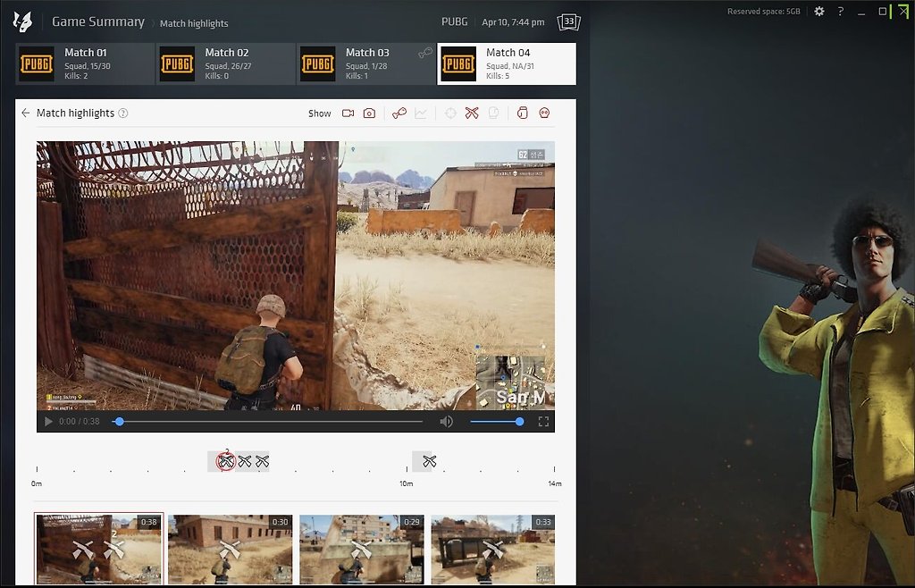Open the 33 captures counter icon
The height and width of the screenshot is (588, 915).
click(x=568, y=22)
